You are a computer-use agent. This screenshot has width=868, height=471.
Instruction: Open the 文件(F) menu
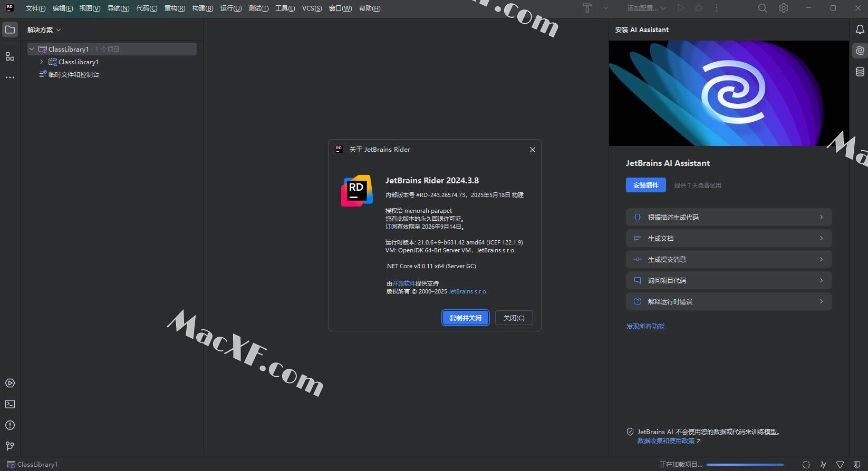click(35, 8)
